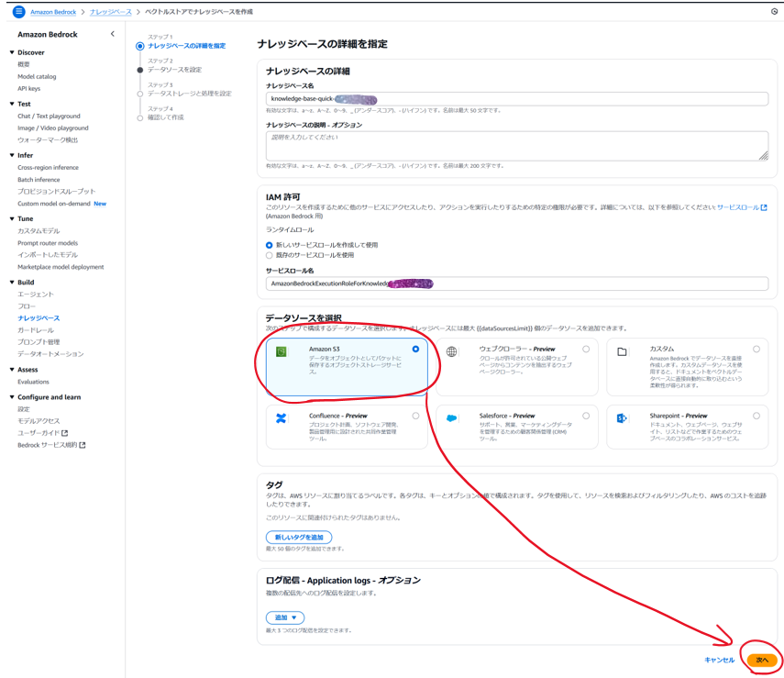This screenshot has width=784, height=678.
Task: Open フロー in sidebar
Action: [x=27, y=306]
